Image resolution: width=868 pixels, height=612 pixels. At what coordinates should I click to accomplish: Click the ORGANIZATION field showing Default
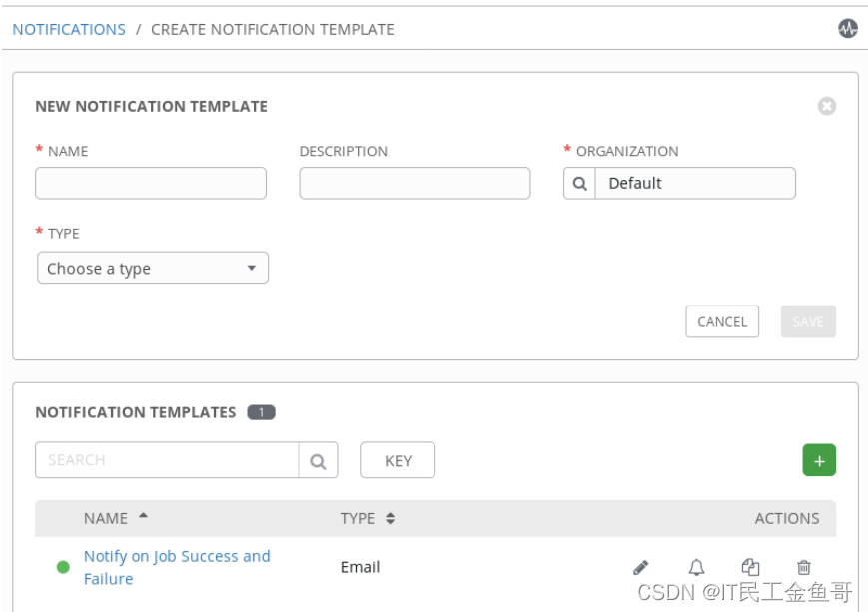tap(695, 183)
